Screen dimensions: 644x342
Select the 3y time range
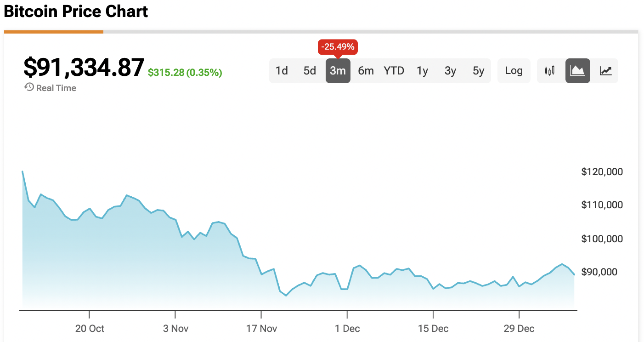click(450, 71)
